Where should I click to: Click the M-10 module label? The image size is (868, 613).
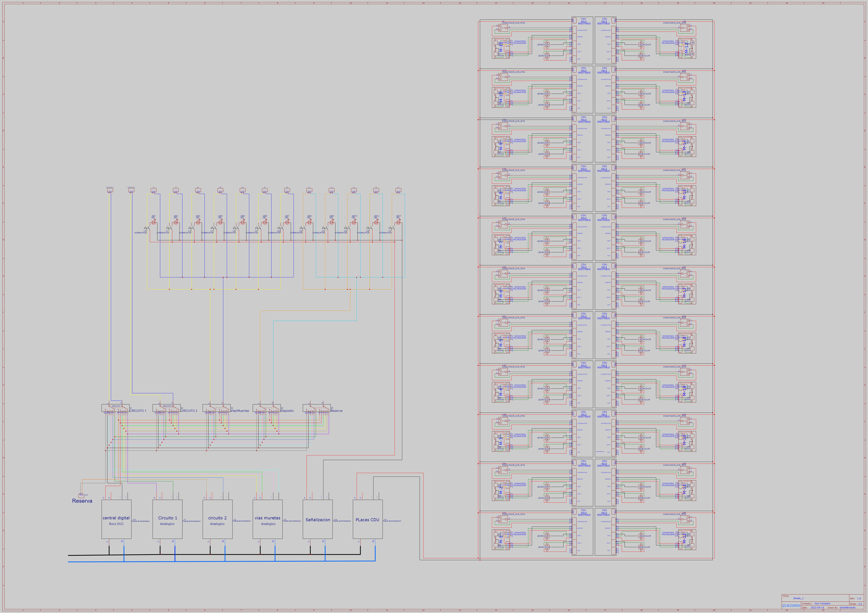click(x=501, y=97)
